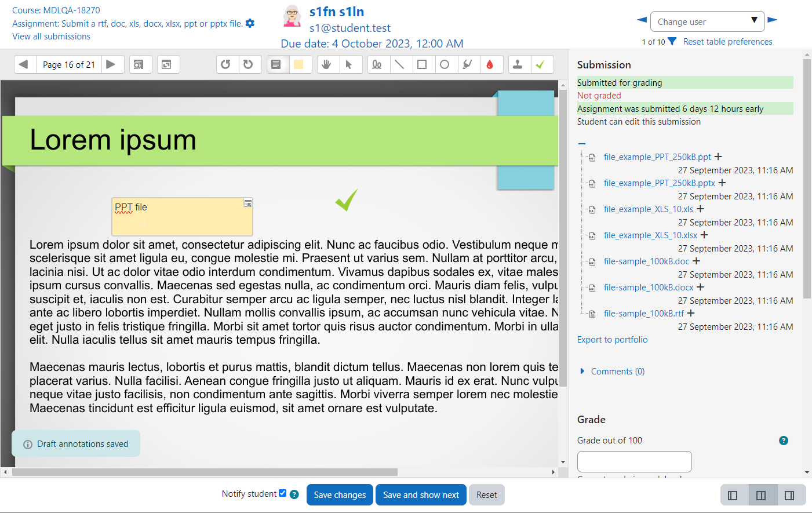Click plus next to file_example_XLS_10.xls
Image resolution: width=812 pixels, height=513 pixels.
[x=700, y=209]
